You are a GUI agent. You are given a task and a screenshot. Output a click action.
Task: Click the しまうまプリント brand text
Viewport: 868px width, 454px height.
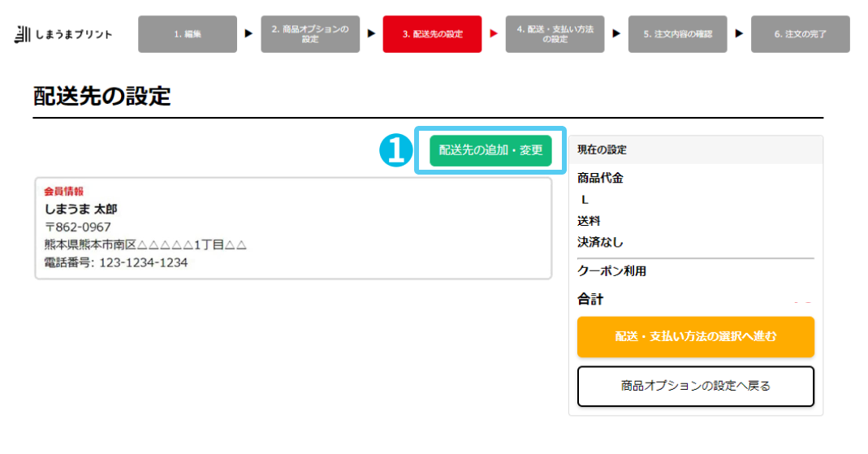coord(74,34)
